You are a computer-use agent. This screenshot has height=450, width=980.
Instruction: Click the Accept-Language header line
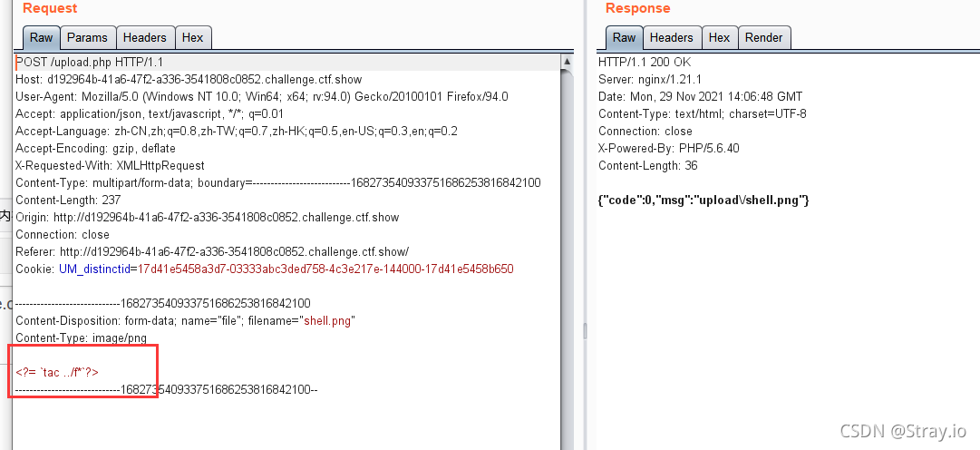pos(237,132)
